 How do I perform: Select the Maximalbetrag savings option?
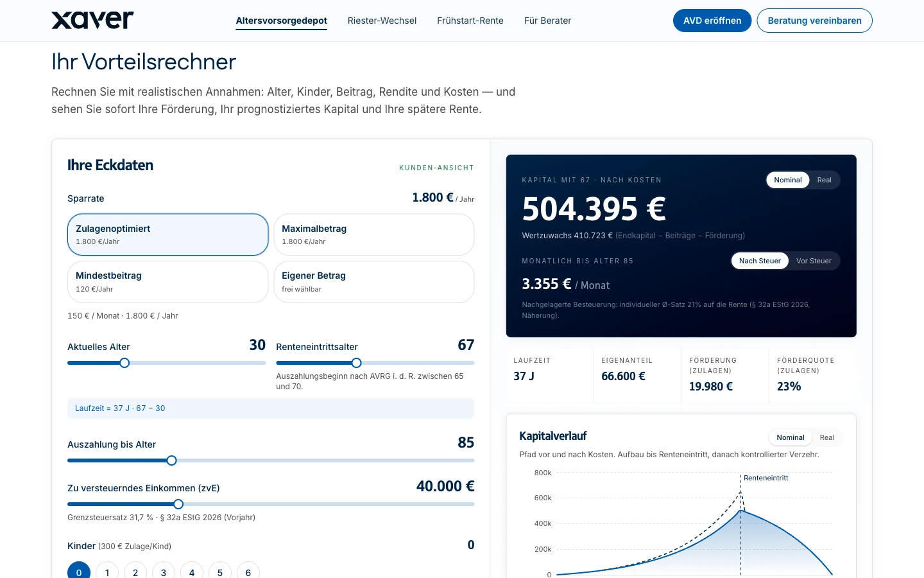click(374, 234)
